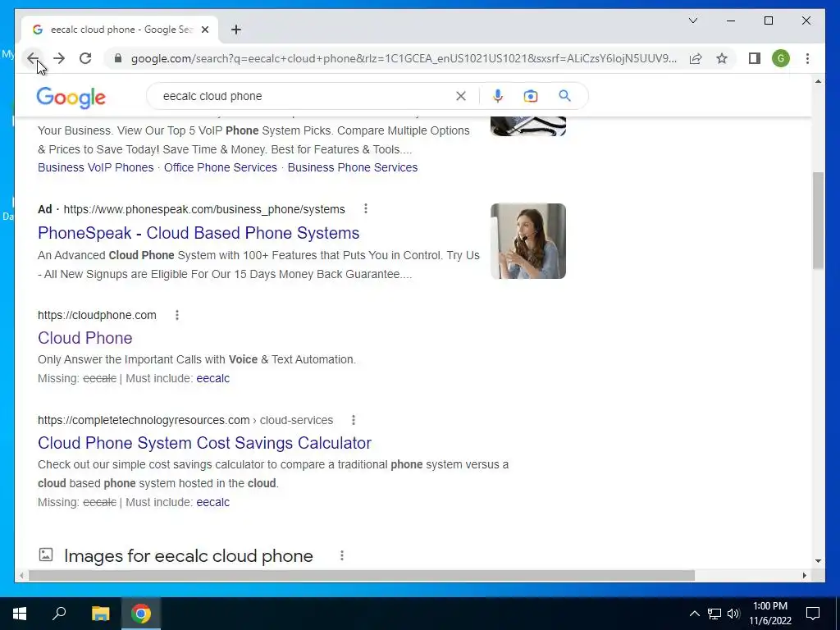Bookmark this tab with the star icon
840x630 pixels.
722,58
